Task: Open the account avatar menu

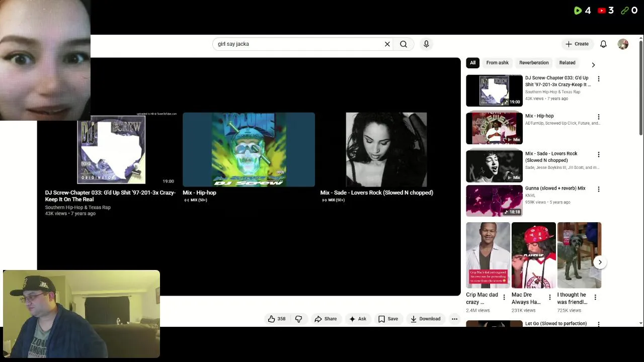Action: (623, 44)
